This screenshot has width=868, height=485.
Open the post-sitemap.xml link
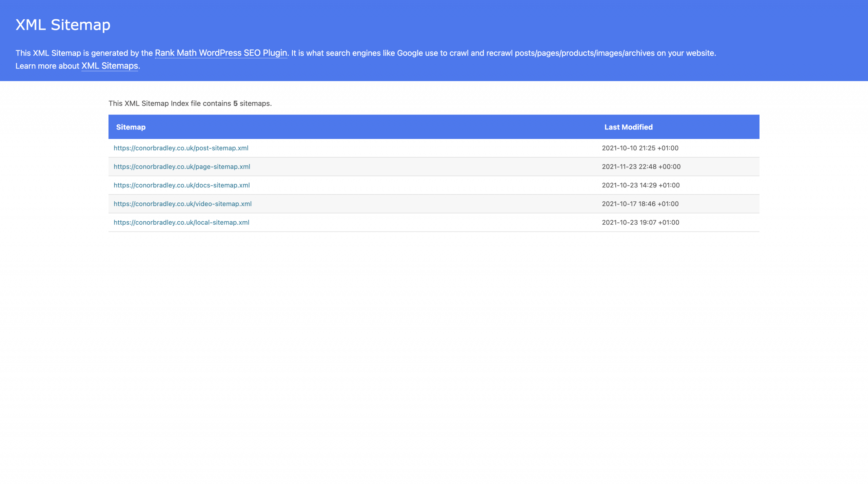[181, 148]
